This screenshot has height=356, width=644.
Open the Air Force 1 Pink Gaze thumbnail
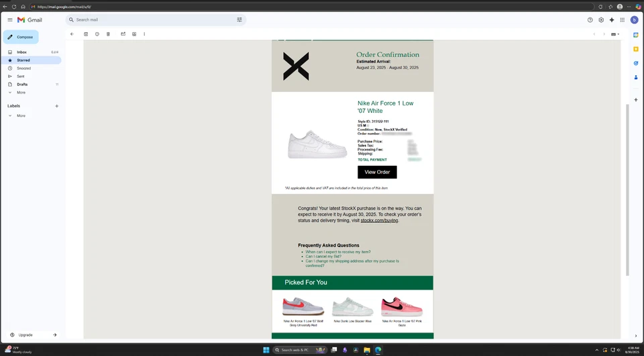402,307
